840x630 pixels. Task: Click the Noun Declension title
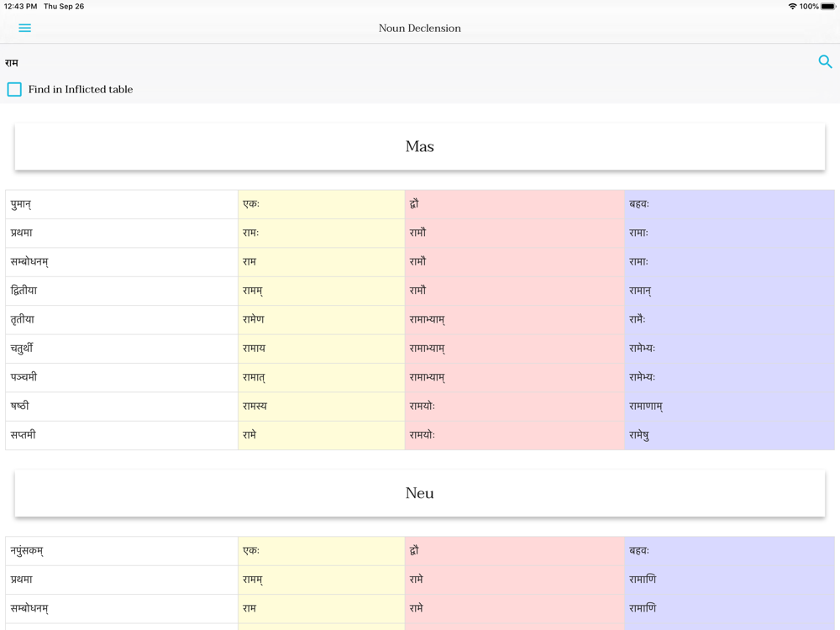pos(419,28)
